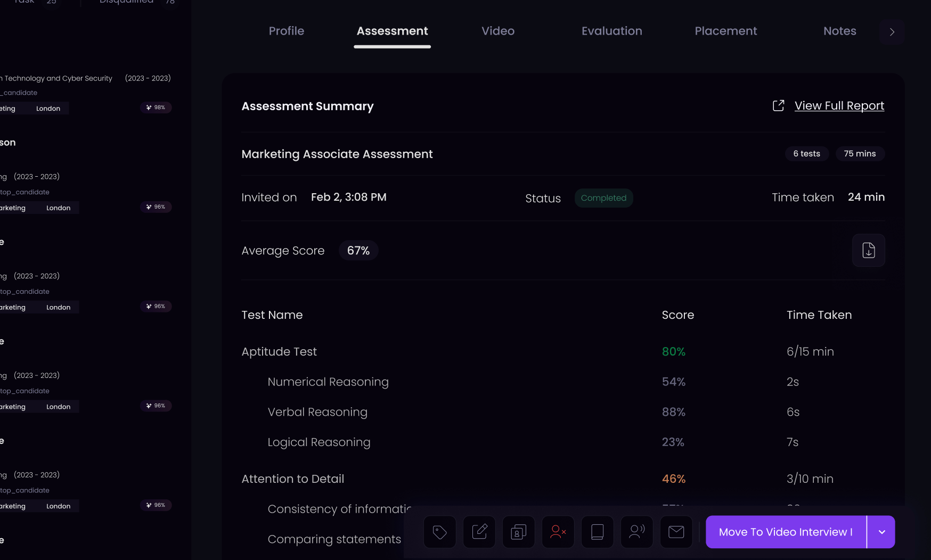Open the Notes tab

click(x=839, y=31)
